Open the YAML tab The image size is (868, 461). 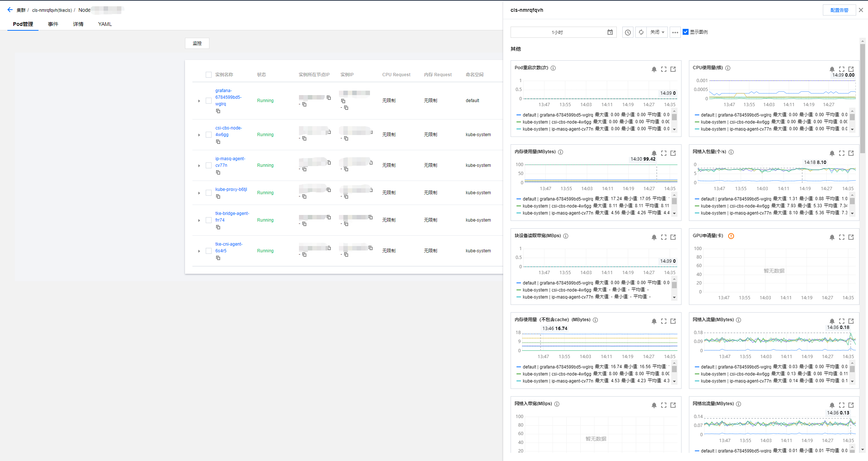[x=105, y=24]
